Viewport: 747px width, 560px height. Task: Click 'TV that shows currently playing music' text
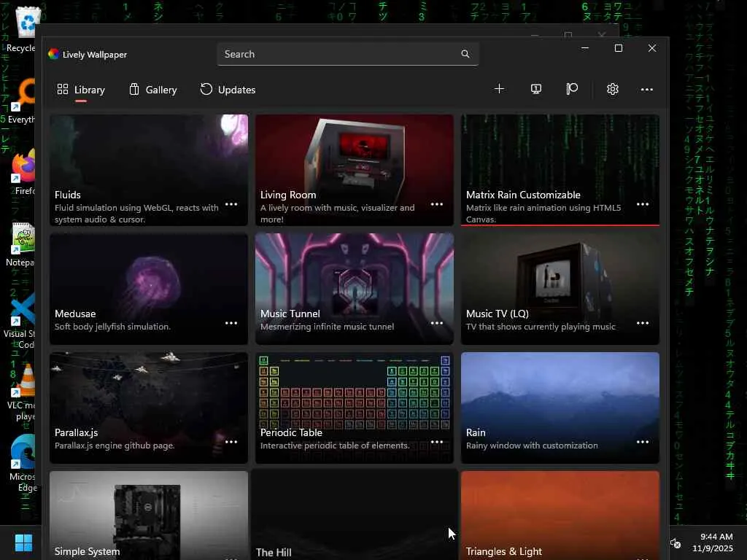pos(541,327)
